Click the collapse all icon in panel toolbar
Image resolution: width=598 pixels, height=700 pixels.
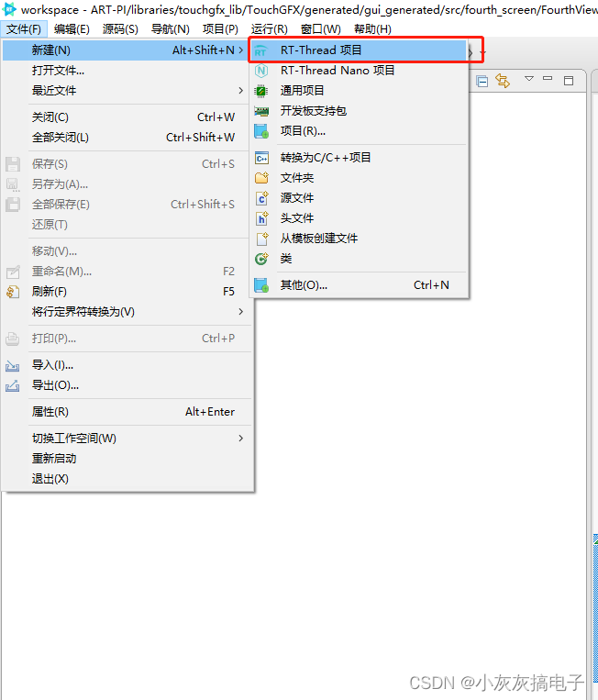[x=482, y=82]
